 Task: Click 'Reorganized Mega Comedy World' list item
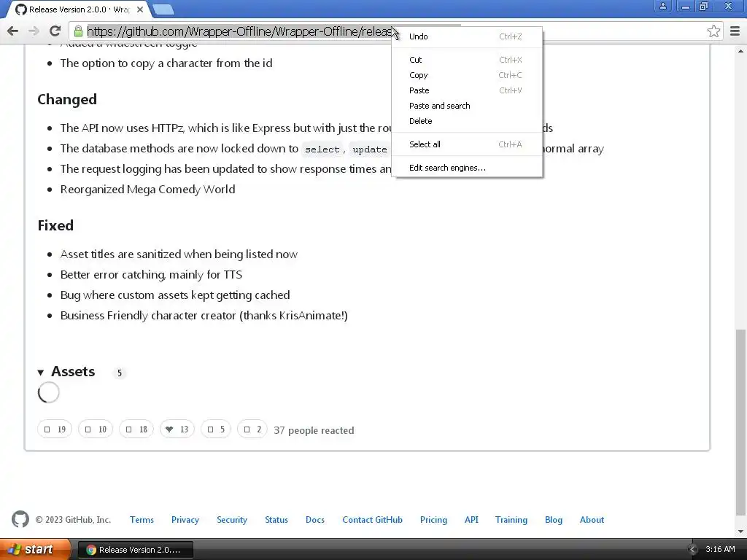[147, 190]
